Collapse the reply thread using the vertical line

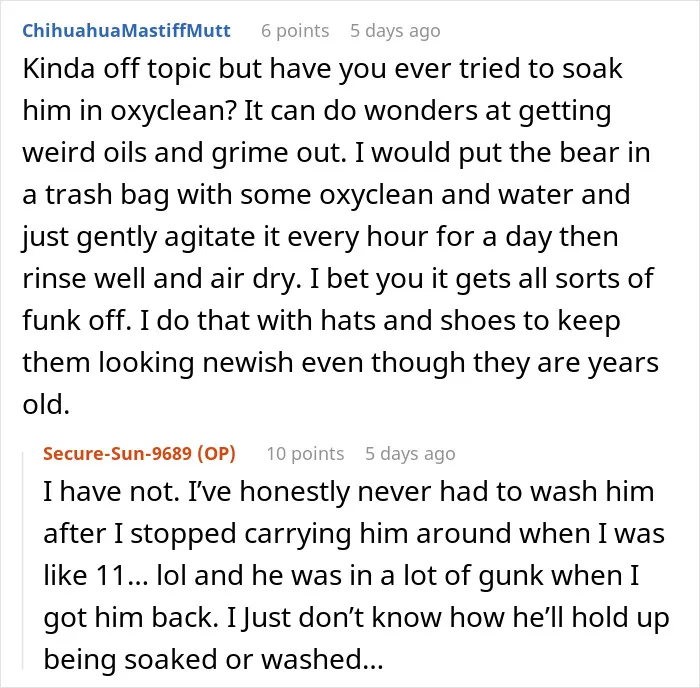[x=23, y=560]
